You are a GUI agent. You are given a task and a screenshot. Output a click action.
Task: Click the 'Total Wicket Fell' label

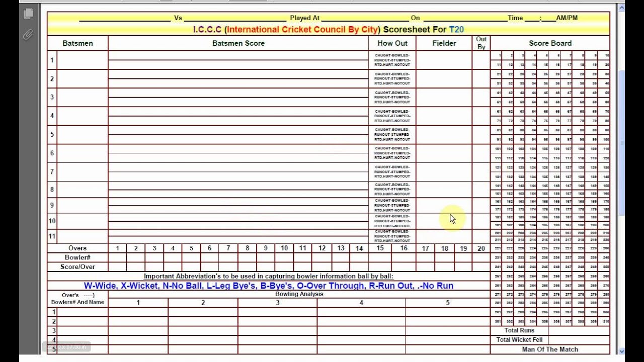click(x=519, y=340)
